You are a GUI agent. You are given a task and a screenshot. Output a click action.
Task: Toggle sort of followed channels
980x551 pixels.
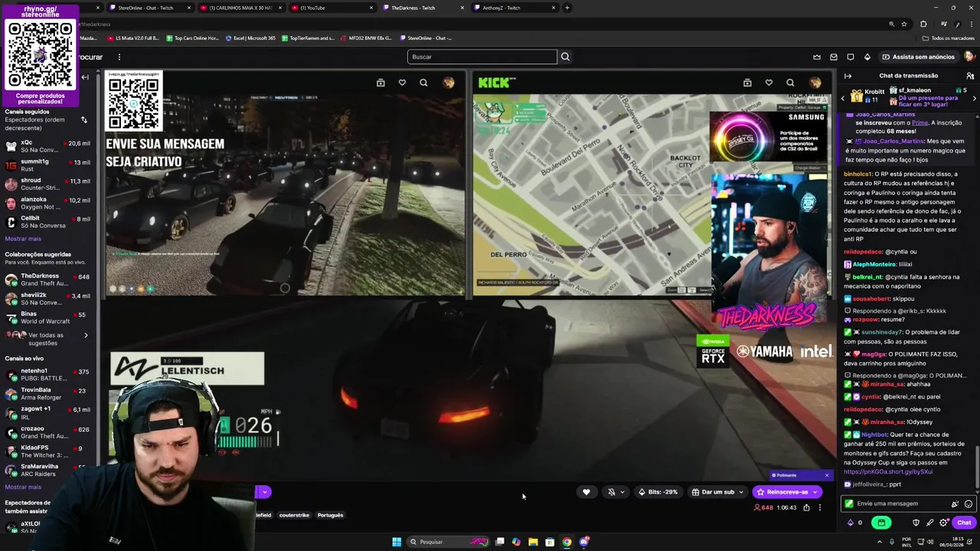84,119
